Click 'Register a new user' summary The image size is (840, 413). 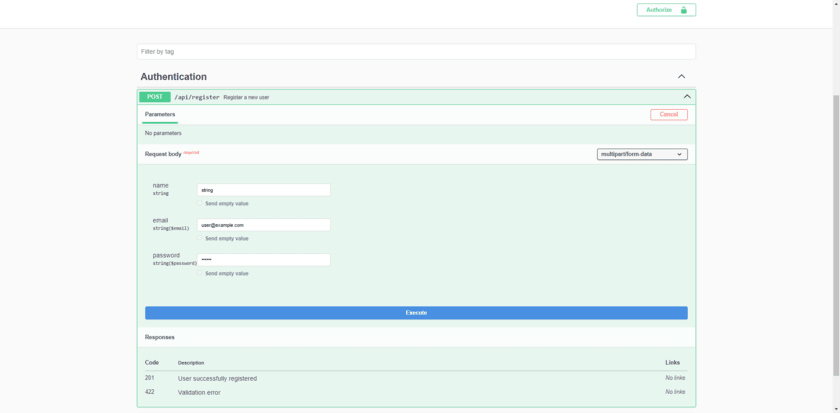246,97
